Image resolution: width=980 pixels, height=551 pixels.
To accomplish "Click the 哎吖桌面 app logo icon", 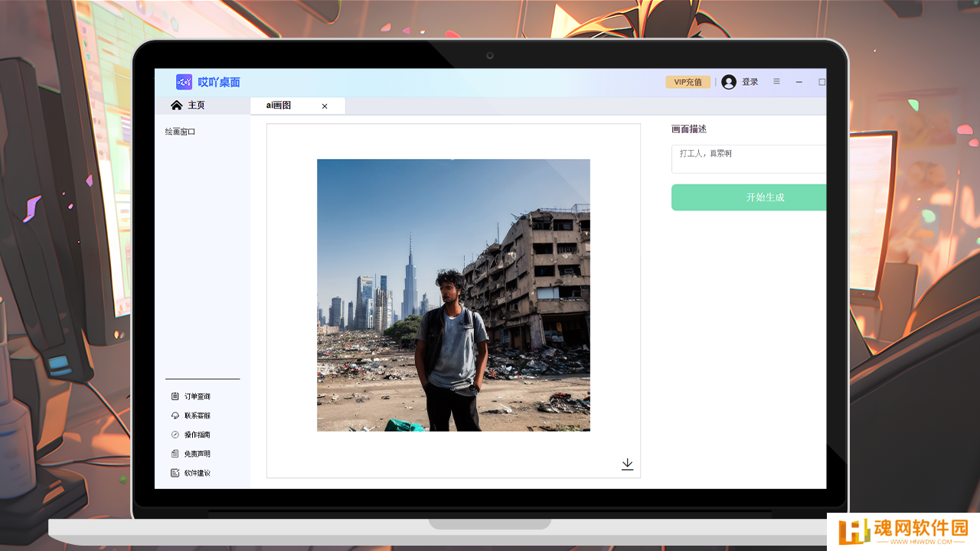I will [184, 82].
